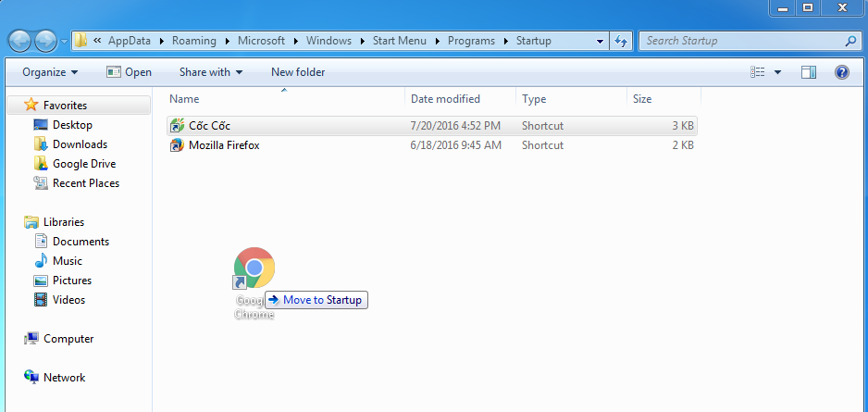868x412 pixels.
Task: Select the Mozilla Firefox shortcut
Action: point(223,145)
